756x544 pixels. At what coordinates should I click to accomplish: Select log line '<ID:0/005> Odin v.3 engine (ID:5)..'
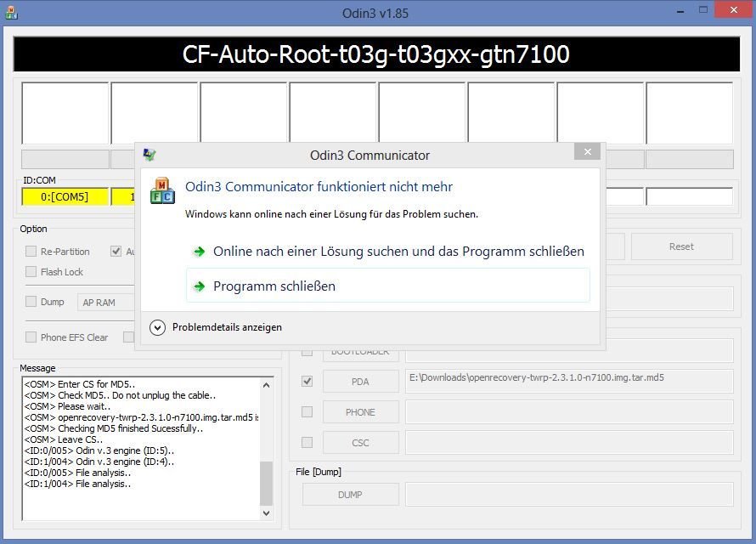(99, 450)
